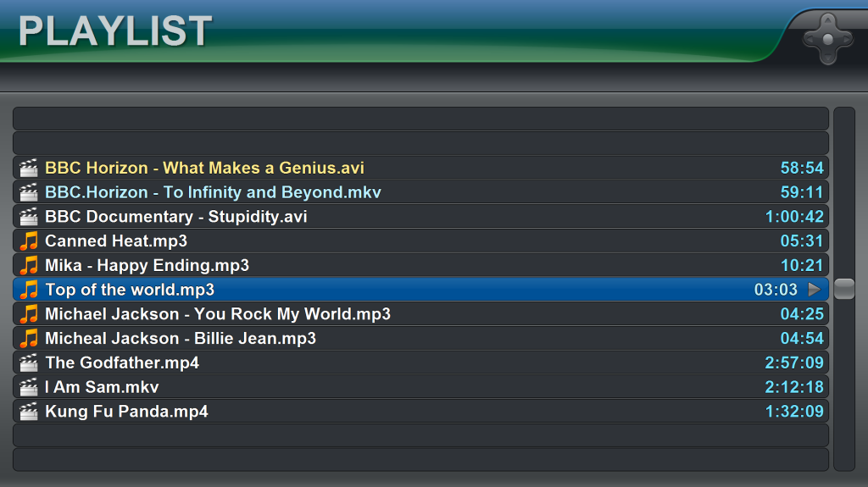Click the clapperboard icon beside Stupidity.avi
Viewport: 868px width, 487px height.
29,216
